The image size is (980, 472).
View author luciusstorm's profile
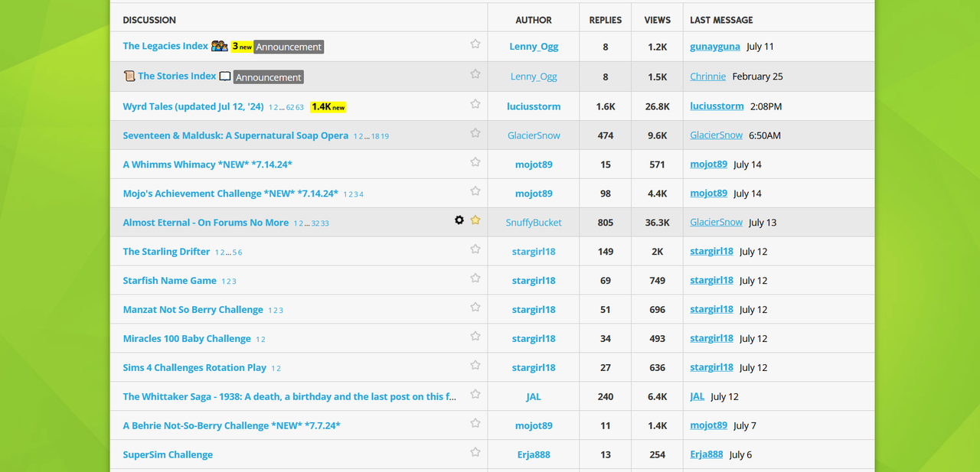(534, 106)
